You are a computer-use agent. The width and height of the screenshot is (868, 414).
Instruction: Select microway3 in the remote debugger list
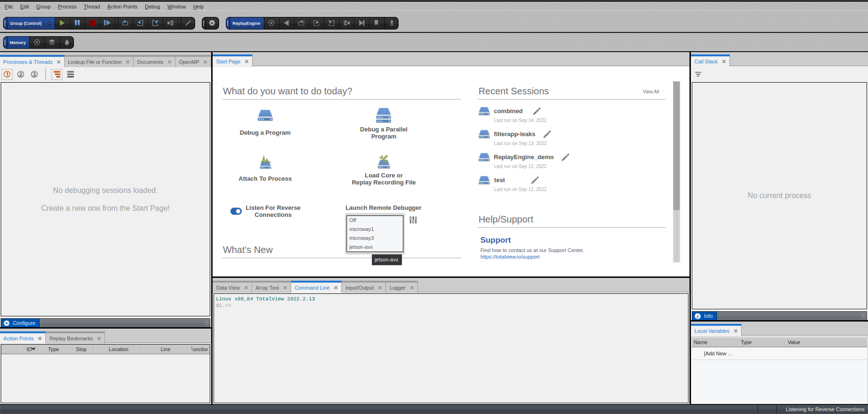tap(375, 238)
